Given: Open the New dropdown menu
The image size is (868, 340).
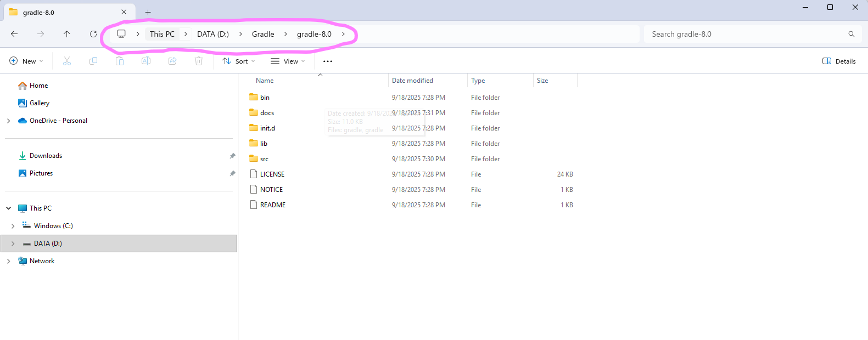Looking at the screenshot, I should pos(26,61).
